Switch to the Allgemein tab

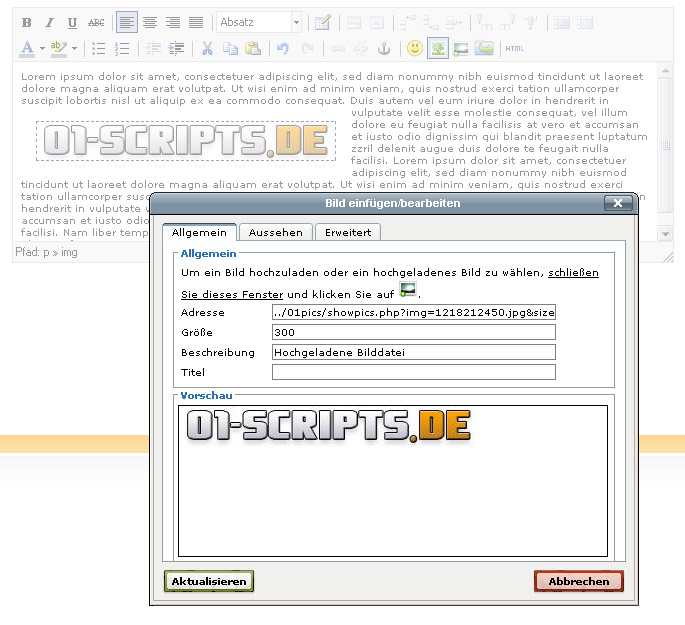click(199, 232)
